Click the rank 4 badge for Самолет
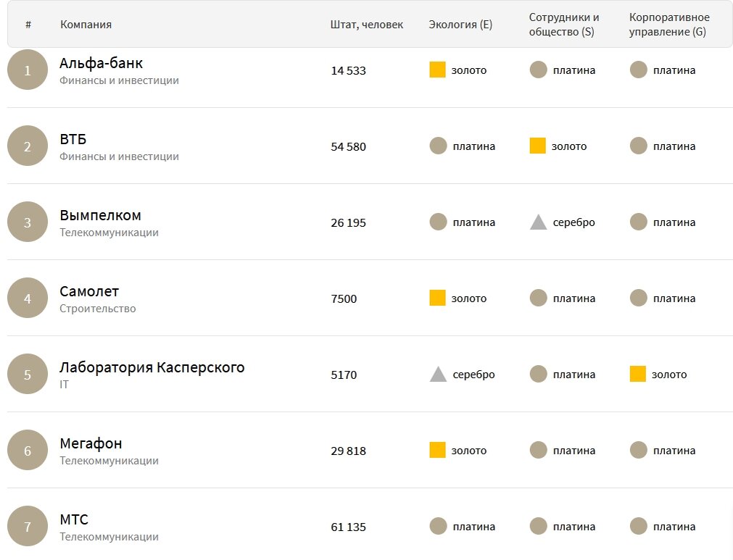 pyautogui.click(x=28, y=298)
